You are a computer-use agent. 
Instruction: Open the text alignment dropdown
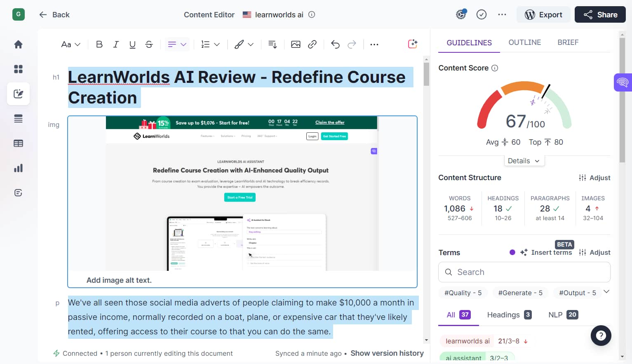[177, 45]
